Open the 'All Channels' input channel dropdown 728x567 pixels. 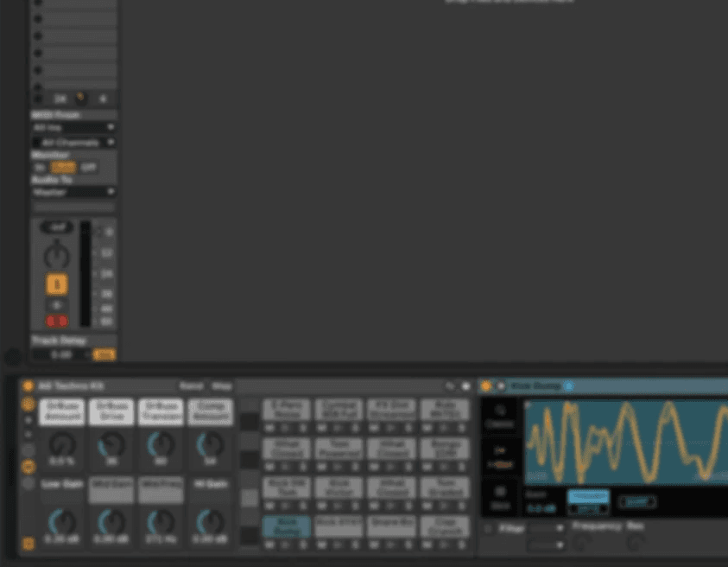point(73,143)
